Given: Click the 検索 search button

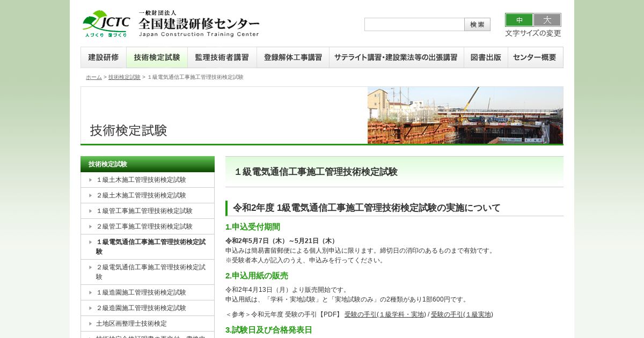Looking at the screenshot, I should pos(477,25).
